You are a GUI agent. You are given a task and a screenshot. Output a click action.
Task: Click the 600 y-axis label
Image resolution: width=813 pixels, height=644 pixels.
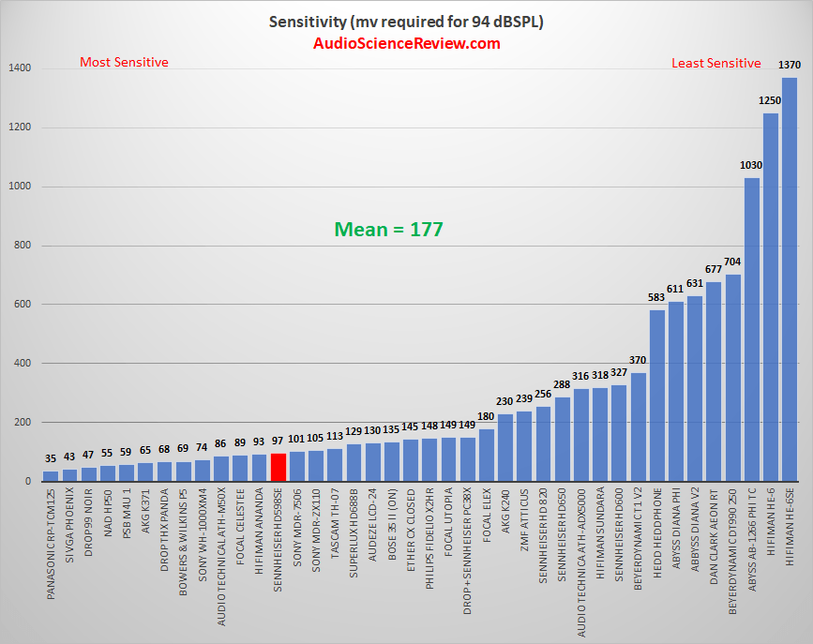(23, 305)
